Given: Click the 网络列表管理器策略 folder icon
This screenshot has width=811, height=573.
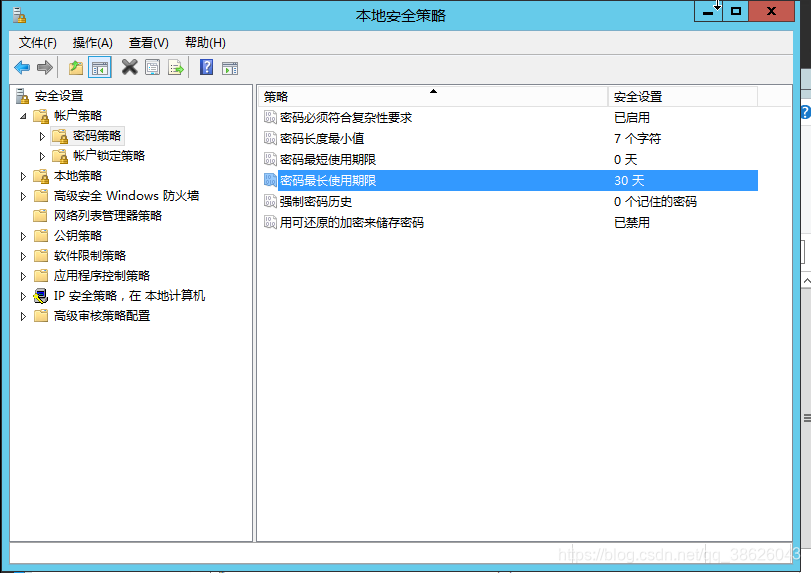Looking at the screenshot, I should [40, 216].
